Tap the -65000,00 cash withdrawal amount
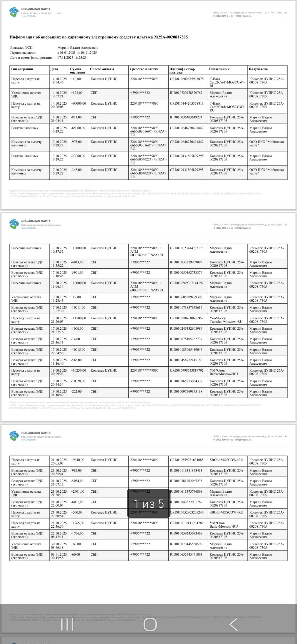The height and width of the screenshot is (644, 297). tap(78, 128)
